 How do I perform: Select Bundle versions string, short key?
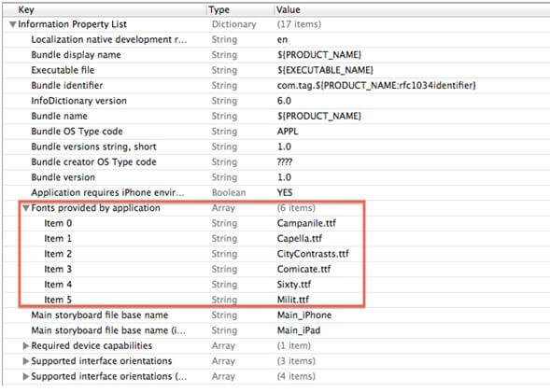coord(93,147)
